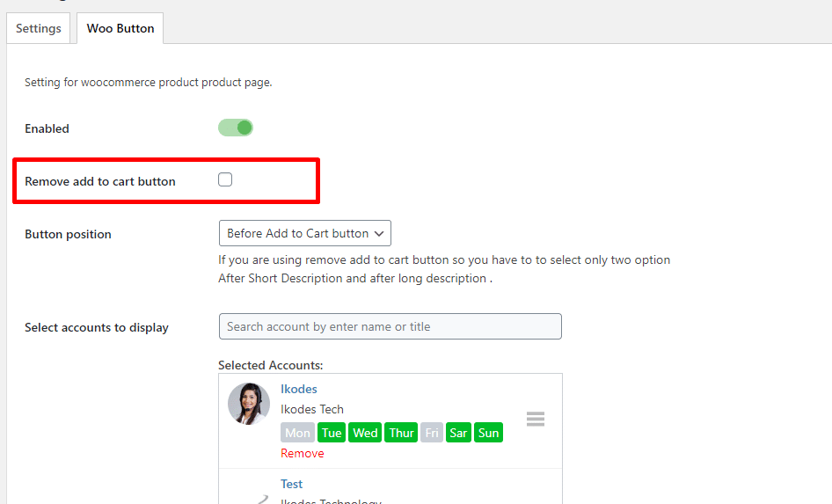Check the Remove add to cart button checkbox
Image resolution: width=832 pixels, height=504 pixels.
tap(225, 180)
